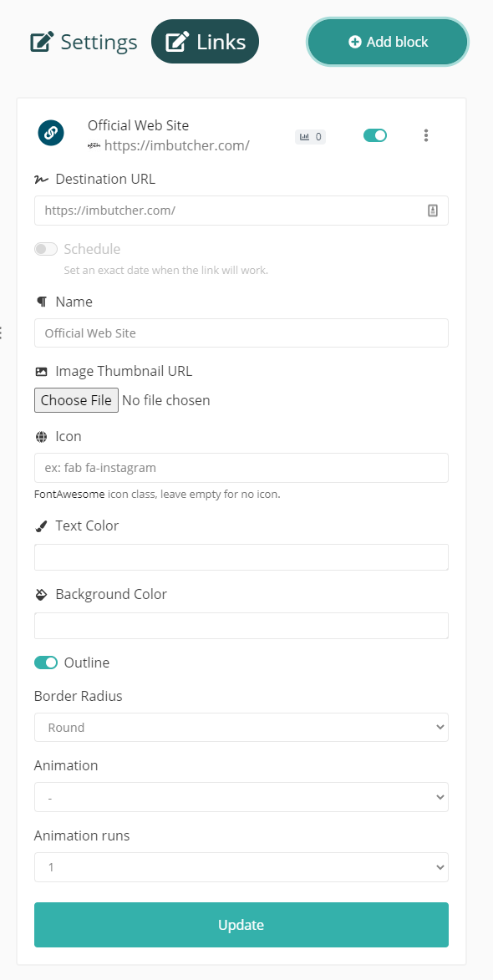This screenshot has height=980, width=493.
Task: Open the Animation runs selector
Action: click(241, 867)
